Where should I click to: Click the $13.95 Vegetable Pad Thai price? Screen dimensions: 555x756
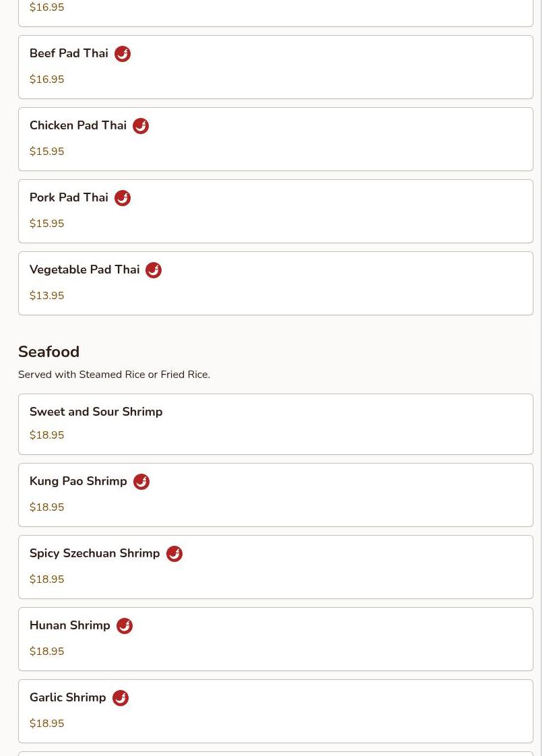click(46, 296)
